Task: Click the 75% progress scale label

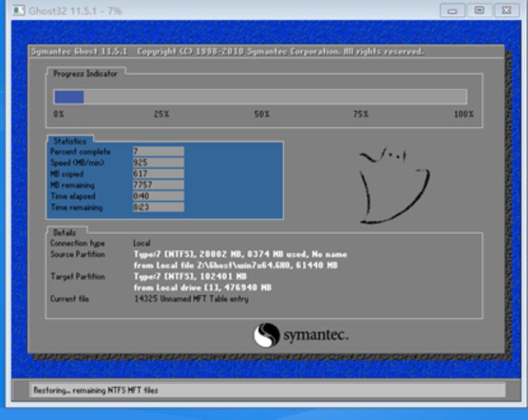Action: [x=360, y=114]
